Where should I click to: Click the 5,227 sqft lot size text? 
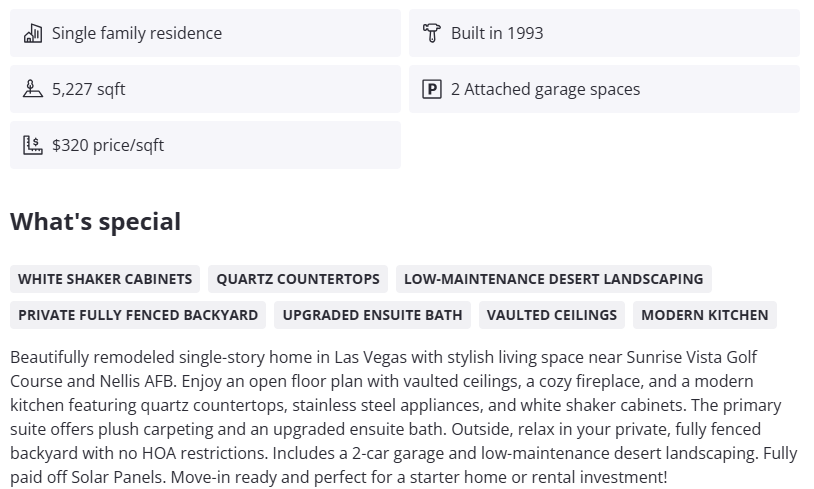coord(89,89)
